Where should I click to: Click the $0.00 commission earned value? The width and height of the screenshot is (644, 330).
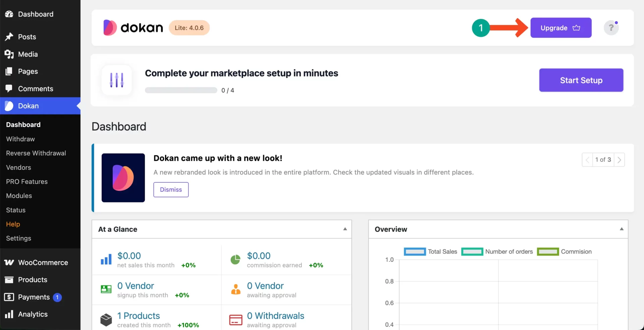(x=259, y=256)
